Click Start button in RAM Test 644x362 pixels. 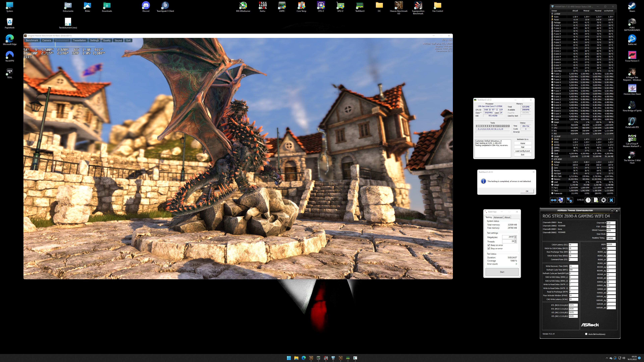point(502,272)
